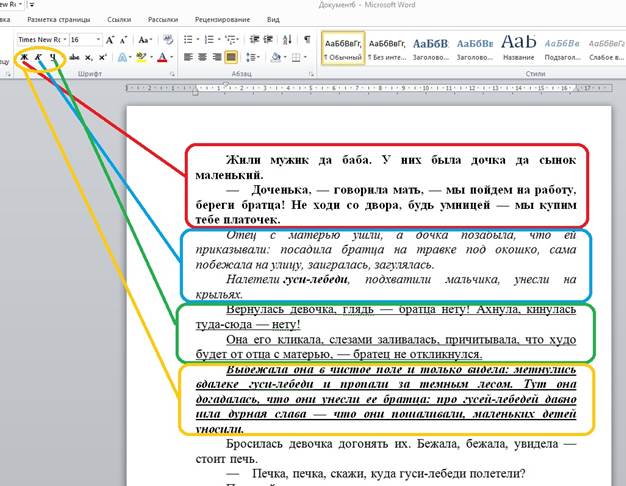Open Абзац dialog launcher

tap(310, 74)
